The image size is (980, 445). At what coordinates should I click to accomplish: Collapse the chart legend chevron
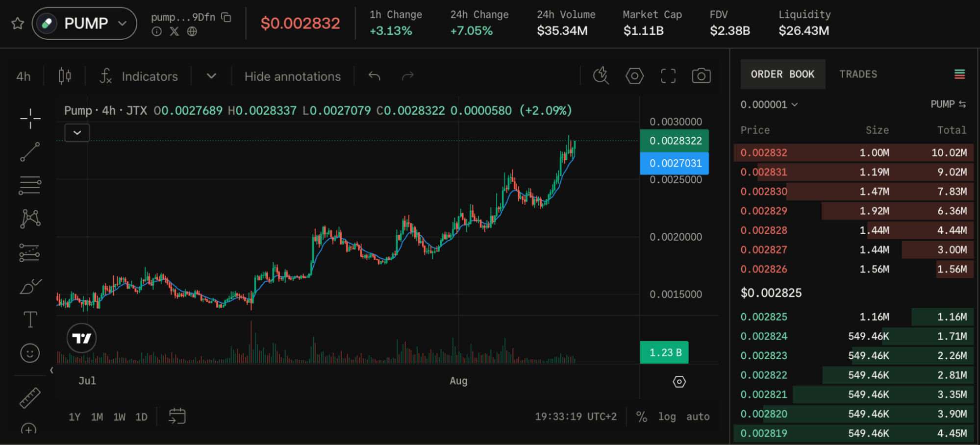[77, 133]
